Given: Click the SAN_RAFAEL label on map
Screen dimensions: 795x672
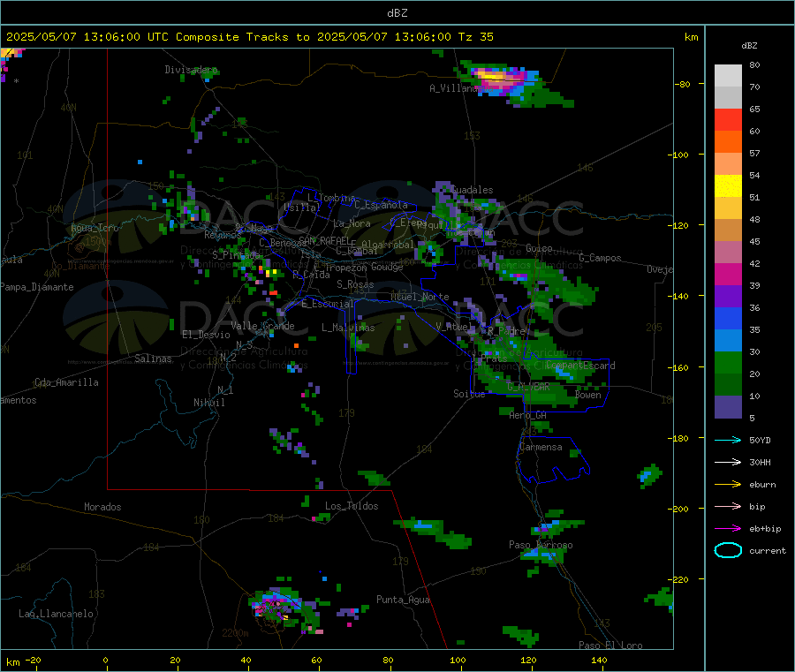Looking at the screenshot, I should (x=324, y=240).
